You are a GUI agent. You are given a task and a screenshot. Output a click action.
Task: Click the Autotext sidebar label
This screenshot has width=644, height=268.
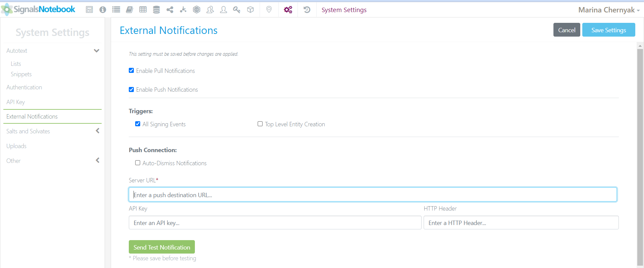click(x=17, y=51)
